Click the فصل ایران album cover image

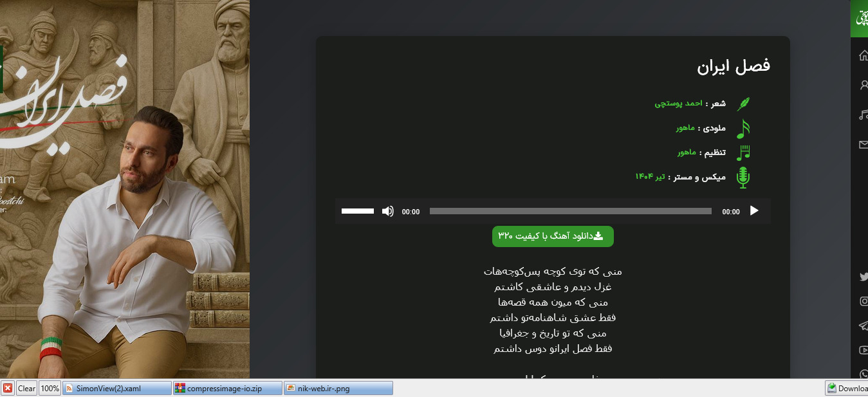tap(125, 189)
